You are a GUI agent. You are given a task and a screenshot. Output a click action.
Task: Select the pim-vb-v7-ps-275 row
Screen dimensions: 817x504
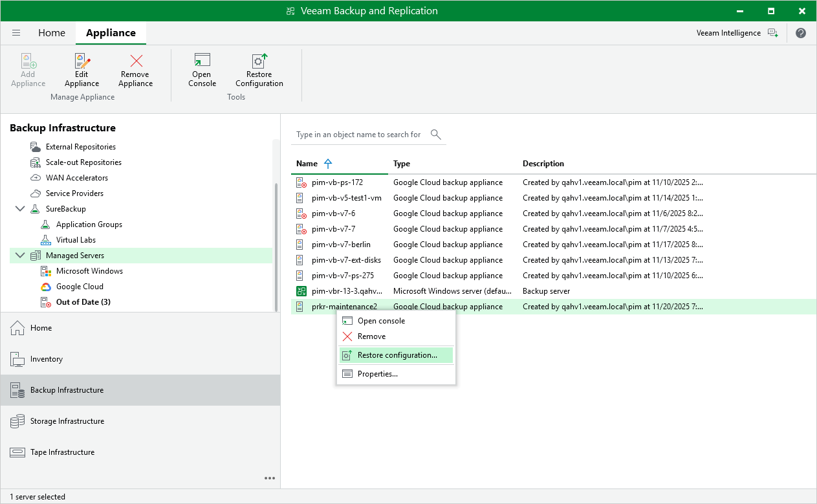(553, 276)
